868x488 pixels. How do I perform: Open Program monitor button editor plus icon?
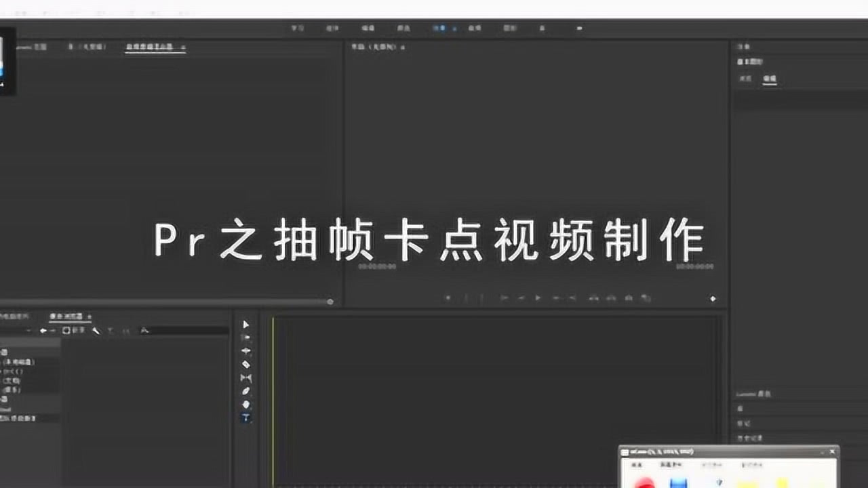[713, 298]
